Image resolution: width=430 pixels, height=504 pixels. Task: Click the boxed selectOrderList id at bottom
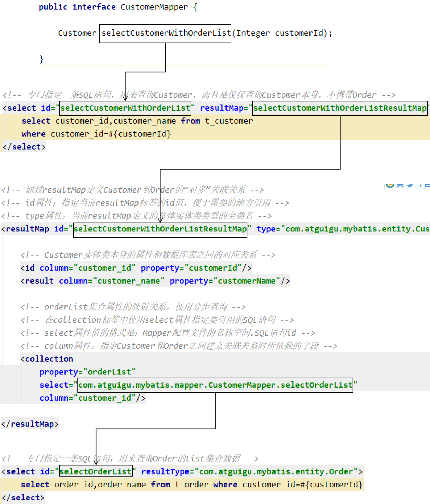point(96,472)
